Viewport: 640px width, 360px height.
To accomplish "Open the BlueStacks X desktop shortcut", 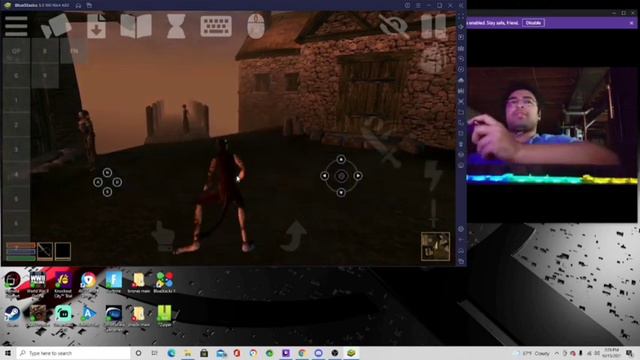I will pos(164,282).
